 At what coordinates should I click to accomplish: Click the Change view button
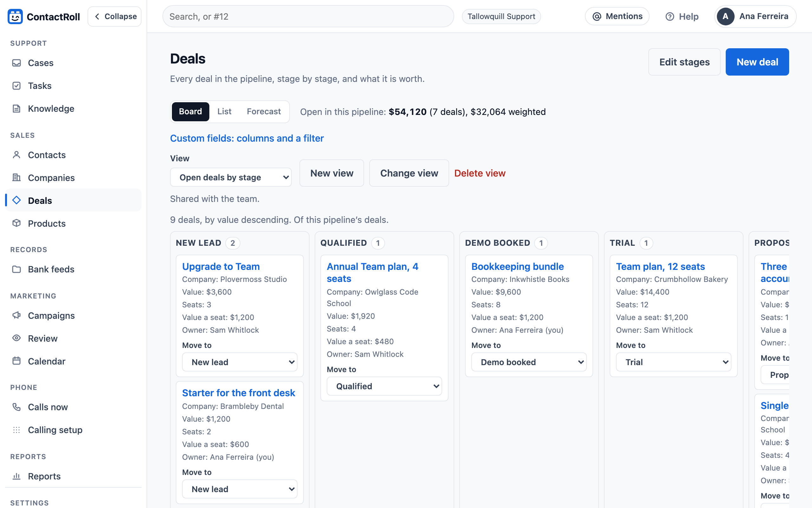(409, 173)
